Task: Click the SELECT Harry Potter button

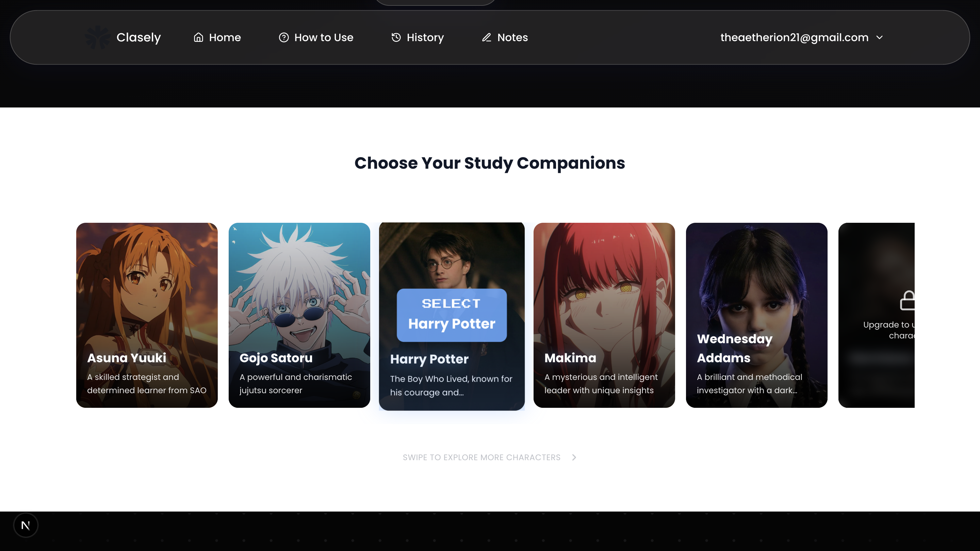Action: (x=452, y=315)
